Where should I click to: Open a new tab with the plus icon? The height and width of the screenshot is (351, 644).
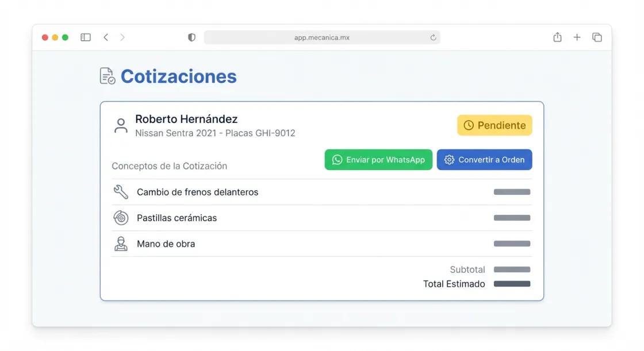coord(577,37)
